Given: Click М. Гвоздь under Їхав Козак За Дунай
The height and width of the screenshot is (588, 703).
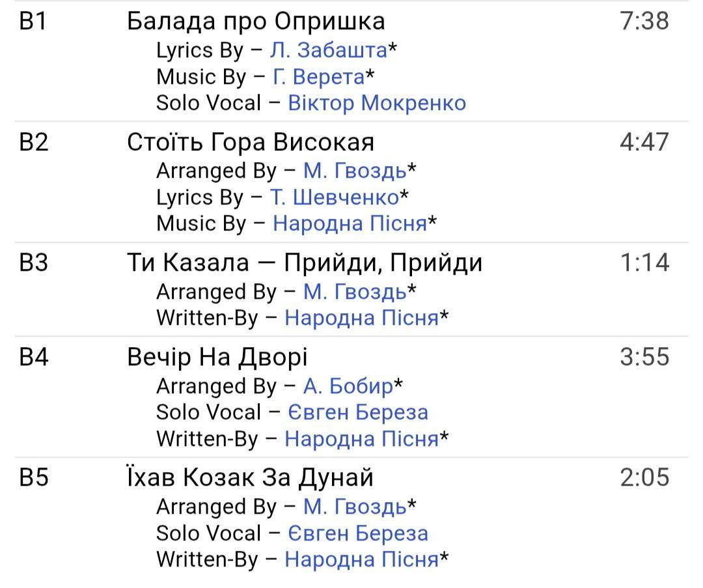Looking at the screenshot, I should point(355,507).
